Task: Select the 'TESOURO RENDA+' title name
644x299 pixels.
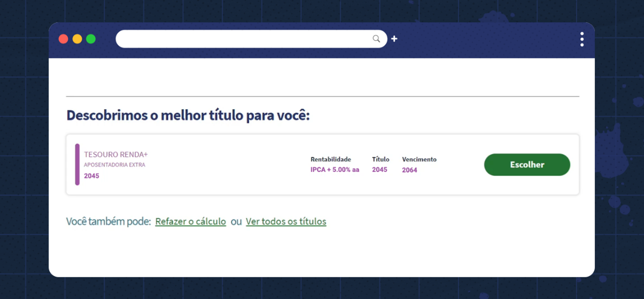Action: [x=116, y=155]
